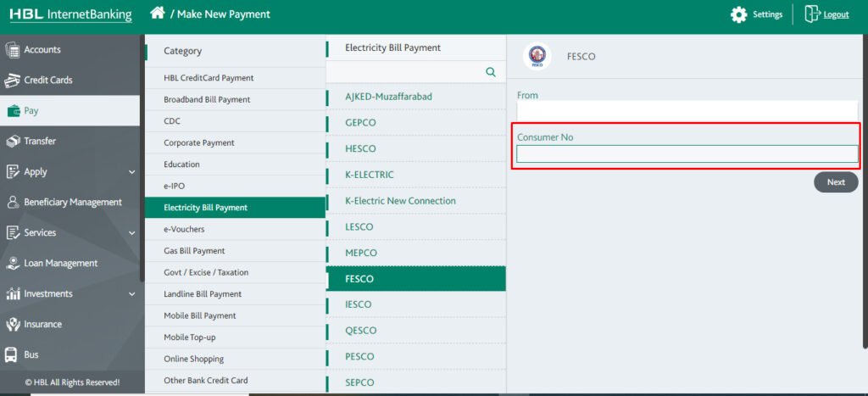Select the Education category
The height and width of the screenshot is (396, 868).
click(236, 165)
